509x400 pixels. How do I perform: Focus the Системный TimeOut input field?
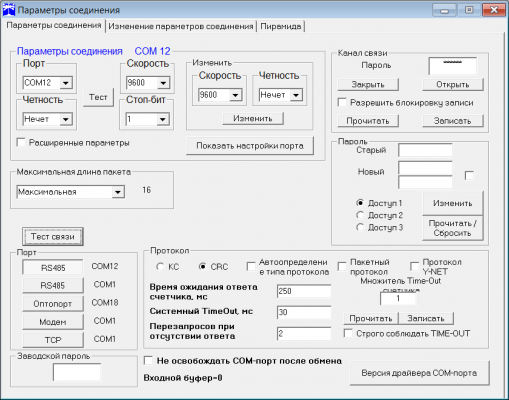pos(304,312)
